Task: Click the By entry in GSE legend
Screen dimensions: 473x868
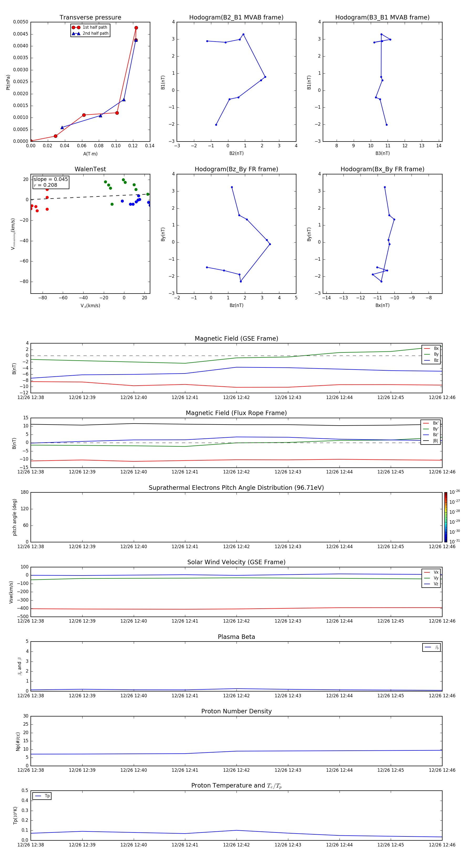Action: 431,355
